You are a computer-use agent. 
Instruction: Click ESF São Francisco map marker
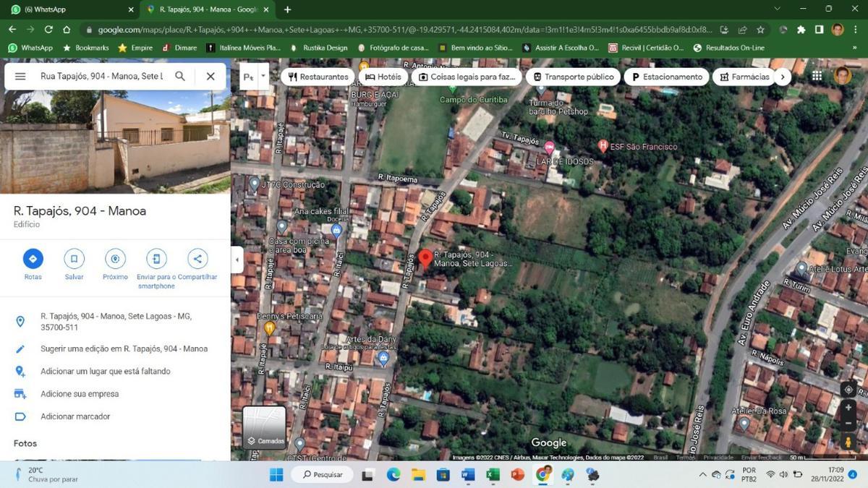[603, 146]
